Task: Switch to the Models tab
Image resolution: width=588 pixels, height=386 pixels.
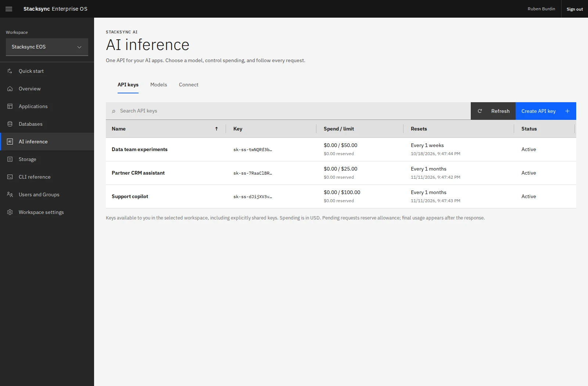Action: pos(159,85)
